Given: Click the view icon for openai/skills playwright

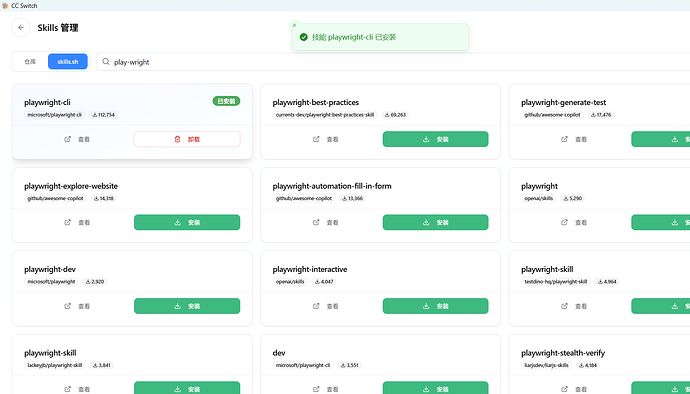Looking at the screenshot, I should coord(564,222).
